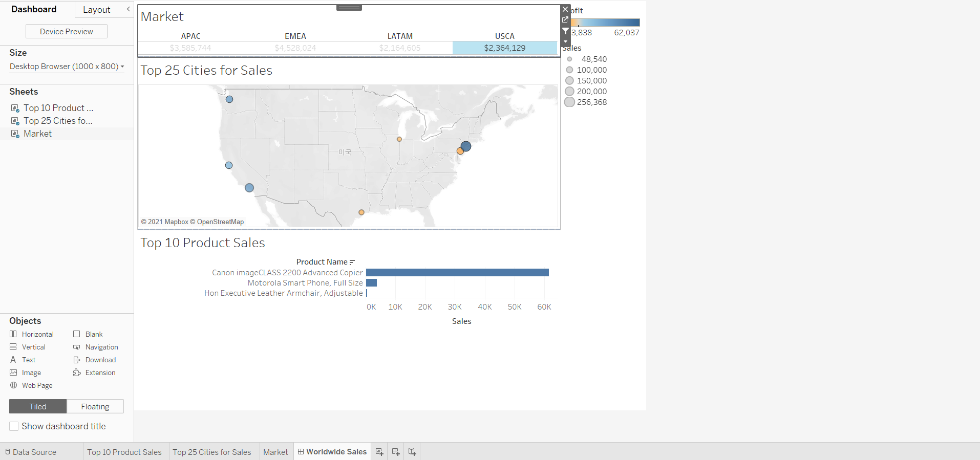Add a new story

click(412, 452)
